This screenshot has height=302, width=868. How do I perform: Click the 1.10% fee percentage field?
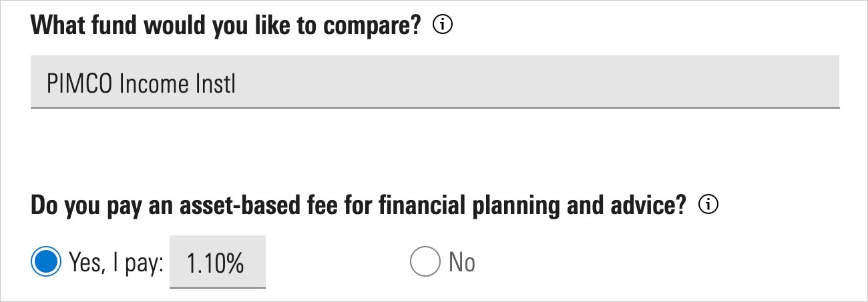coord(218,261)
